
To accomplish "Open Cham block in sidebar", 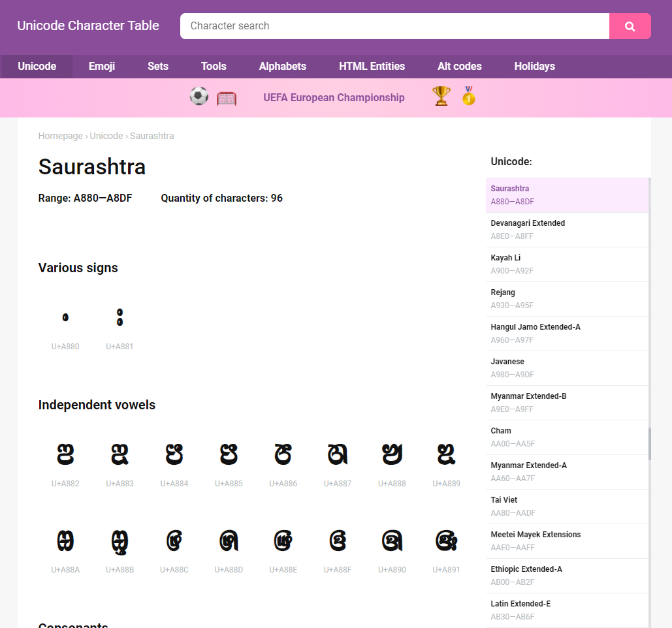I will point(567,438).
